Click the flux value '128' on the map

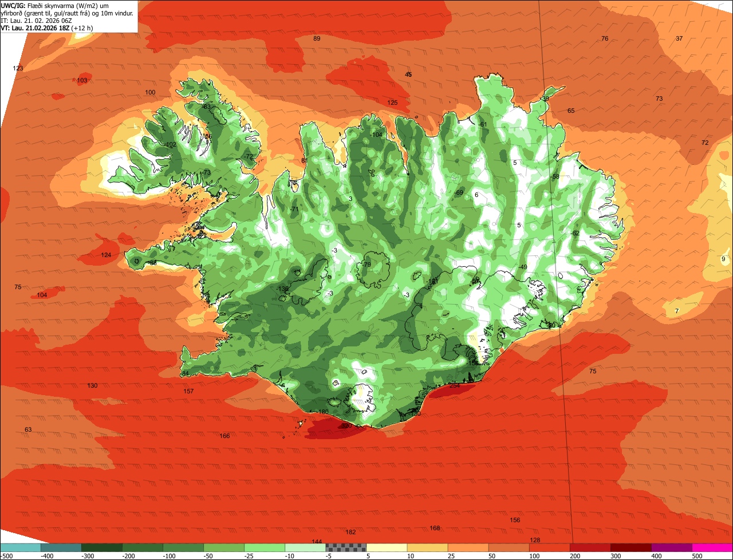[535, 541]
